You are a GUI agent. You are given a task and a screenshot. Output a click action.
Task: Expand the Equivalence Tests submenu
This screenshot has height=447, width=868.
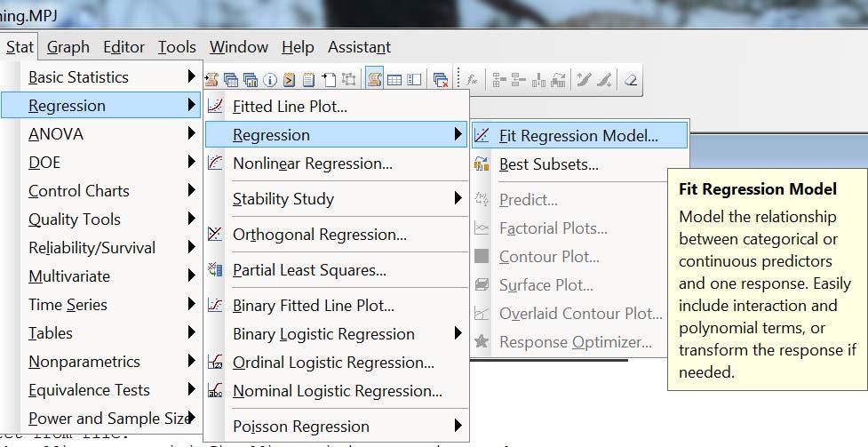pos(100,390)
